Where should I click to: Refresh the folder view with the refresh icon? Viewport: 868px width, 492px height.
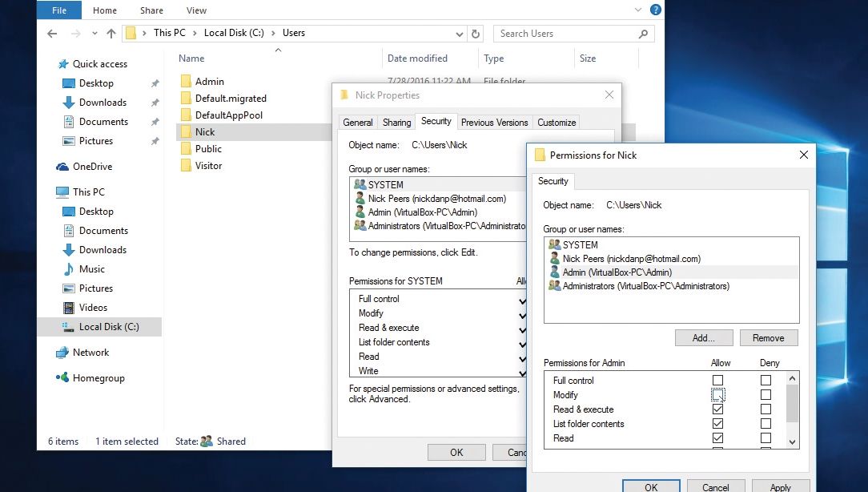click(475, 34)
